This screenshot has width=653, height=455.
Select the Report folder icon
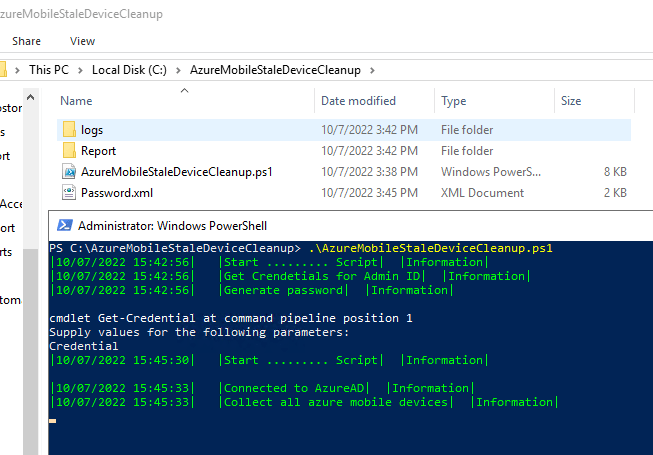click(x=69, y=151)
